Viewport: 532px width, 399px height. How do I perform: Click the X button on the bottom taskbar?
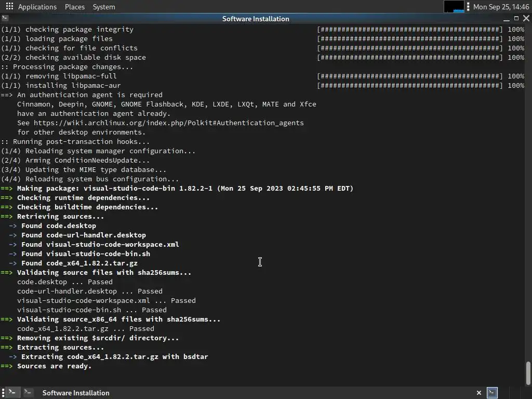point(478,393)
